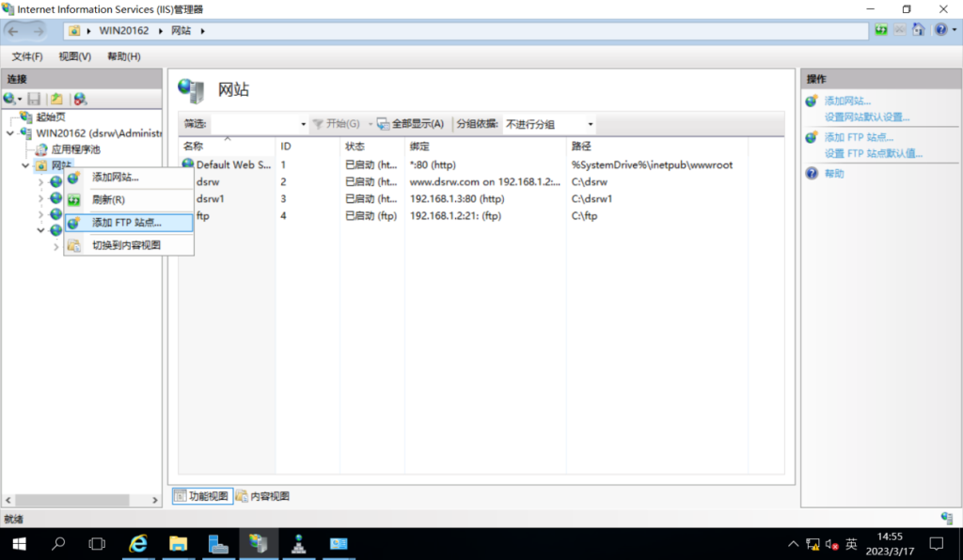This screenshot has width=963, height=560.
Task: Click the www.dsrw.com binding cell
Action: (484, 181)
